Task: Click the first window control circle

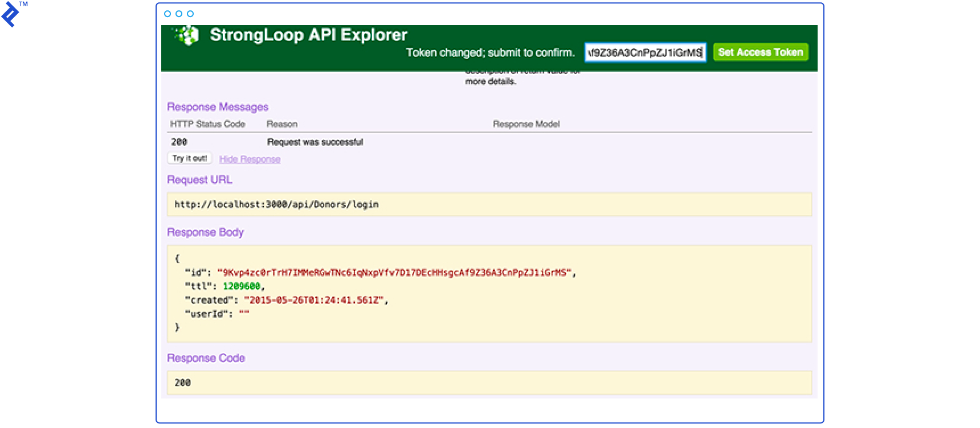Action: click(168, 14)
